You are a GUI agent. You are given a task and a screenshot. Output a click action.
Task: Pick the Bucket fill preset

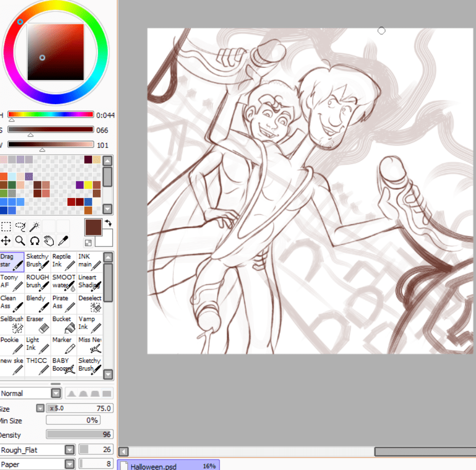64,324
